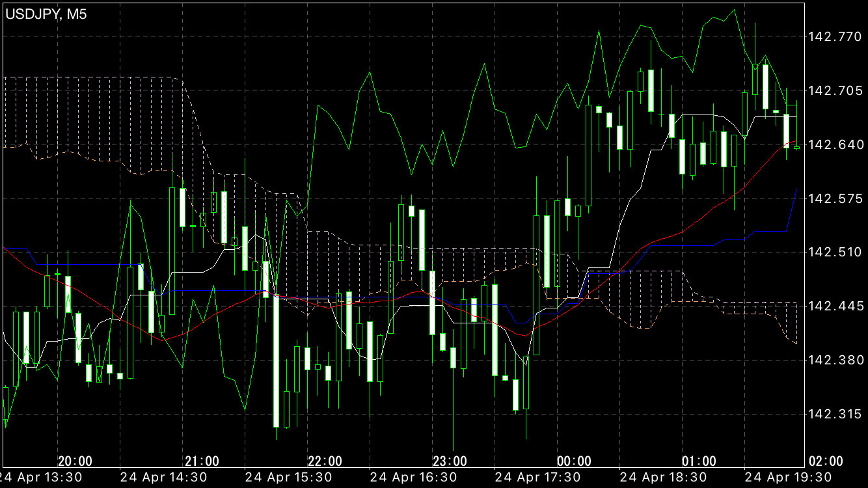Click the 00:00 time label
The height and width of the screenshot is (488, 868).
(x=575, y=461)
